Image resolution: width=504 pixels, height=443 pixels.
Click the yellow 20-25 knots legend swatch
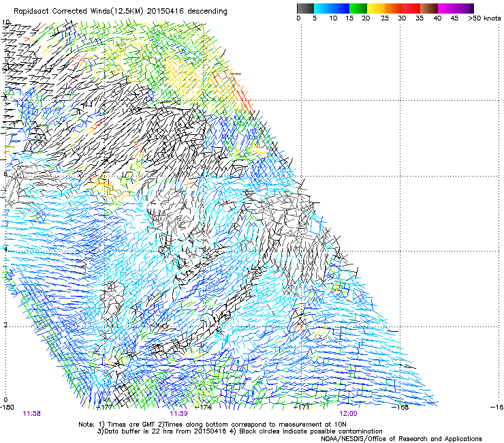[x=376, y=8]
